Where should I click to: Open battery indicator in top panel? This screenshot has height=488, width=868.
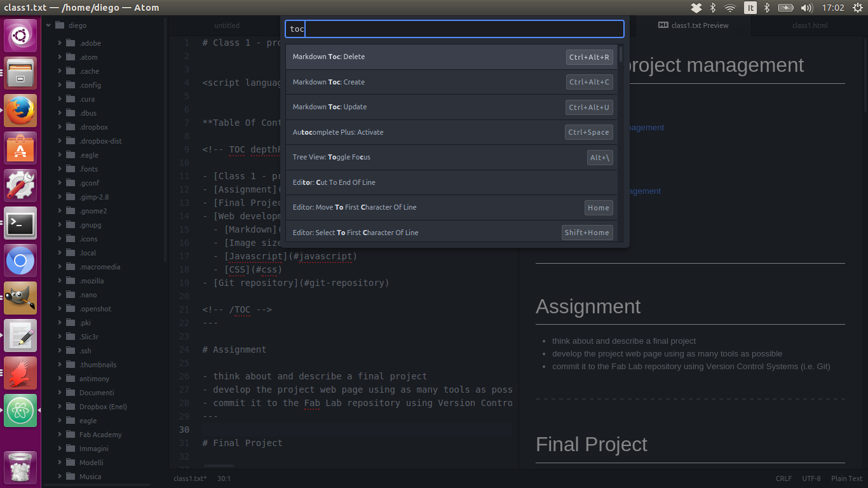click(786, 8)
